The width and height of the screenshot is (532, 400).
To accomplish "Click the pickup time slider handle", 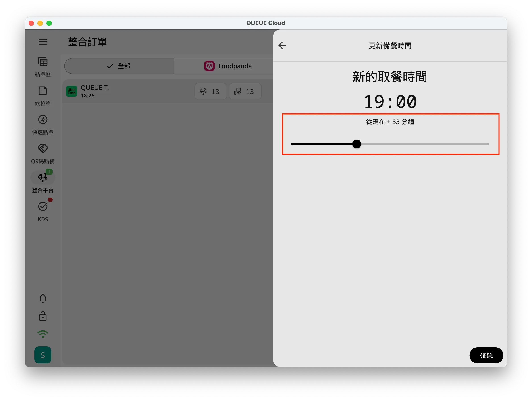I will pos(356,144).
